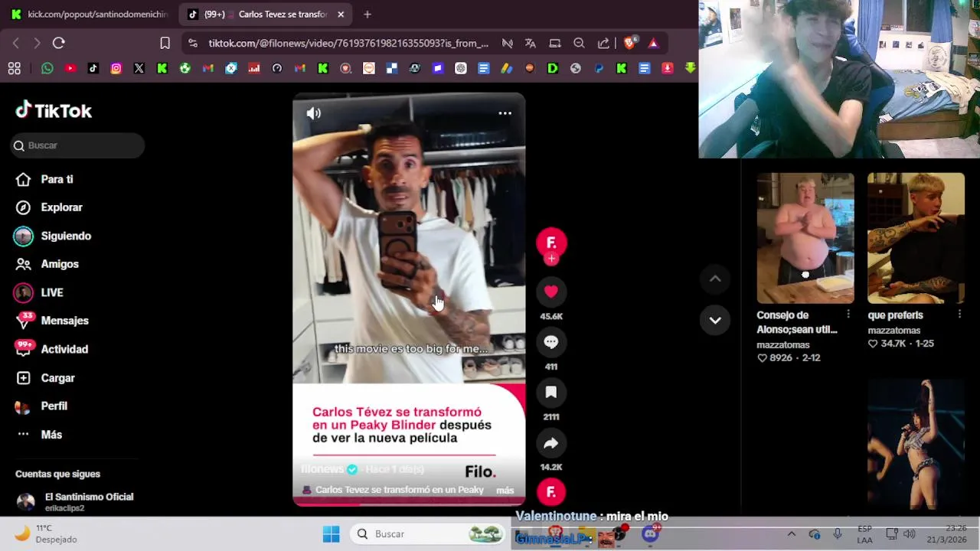Open the green download arrow bookmark
The image size is (980, 551).
click(x=691, y=68)
